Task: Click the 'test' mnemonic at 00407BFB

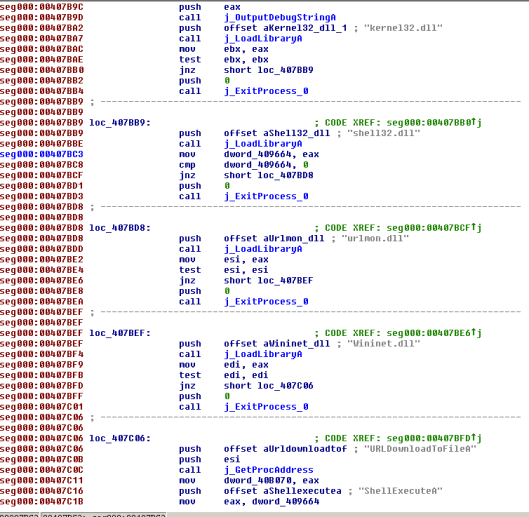Action: [x=190, y=375]
